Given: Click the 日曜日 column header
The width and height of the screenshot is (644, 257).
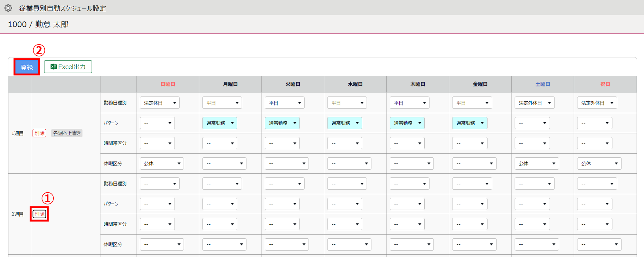Looking at the screenshot, I should point(168,84).
